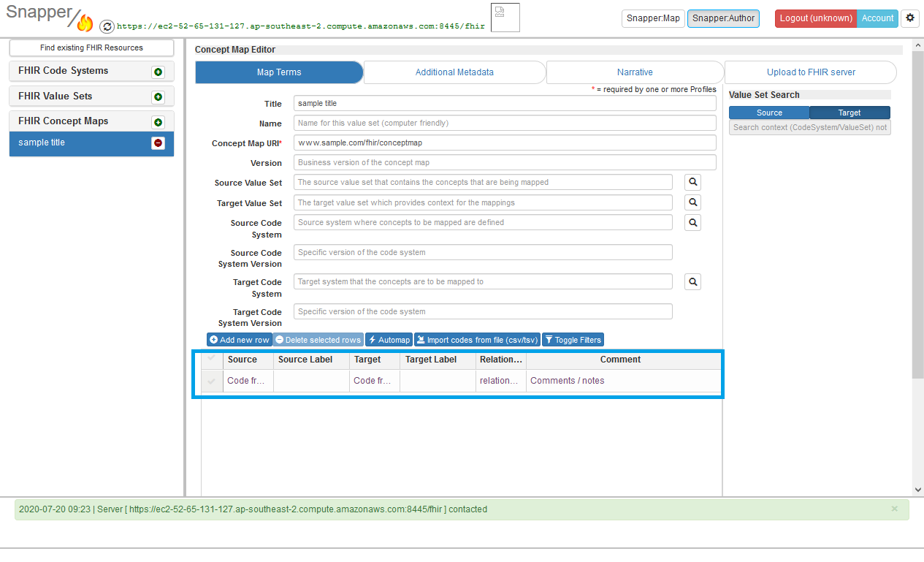Focus the Name input field
Viewport: 924px width, 562px height.
tap(505, 123)
